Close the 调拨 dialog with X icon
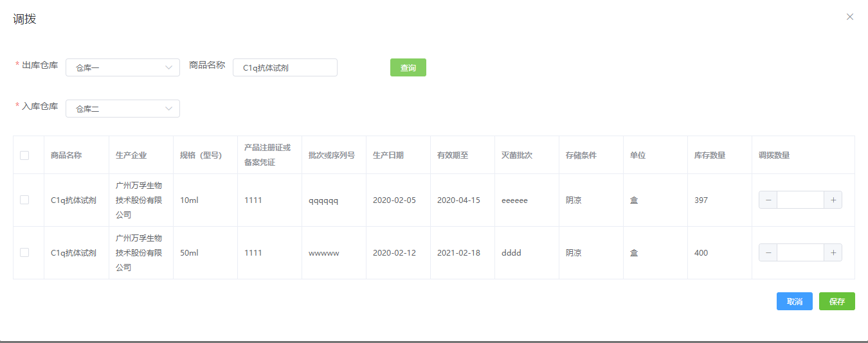The width and height of the screenshot is (868, 343). coord(849,17)
